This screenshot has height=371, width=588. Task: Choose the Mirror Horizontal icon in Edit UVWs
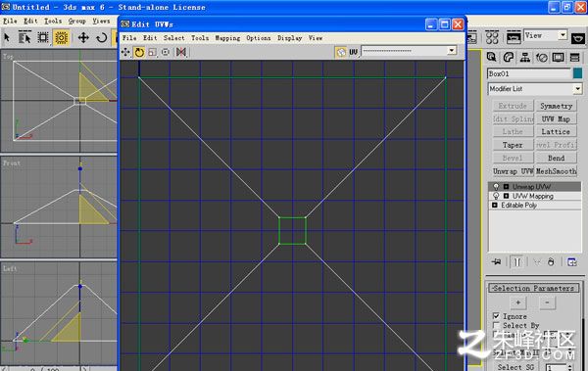click(180, 52)
